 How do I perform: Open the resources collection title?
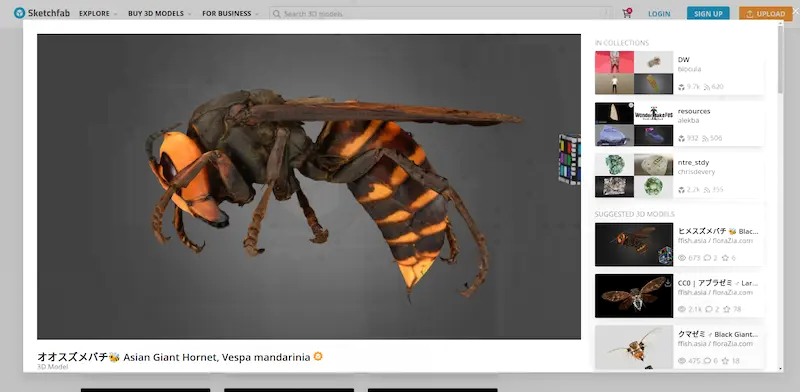tap(694, 111)
